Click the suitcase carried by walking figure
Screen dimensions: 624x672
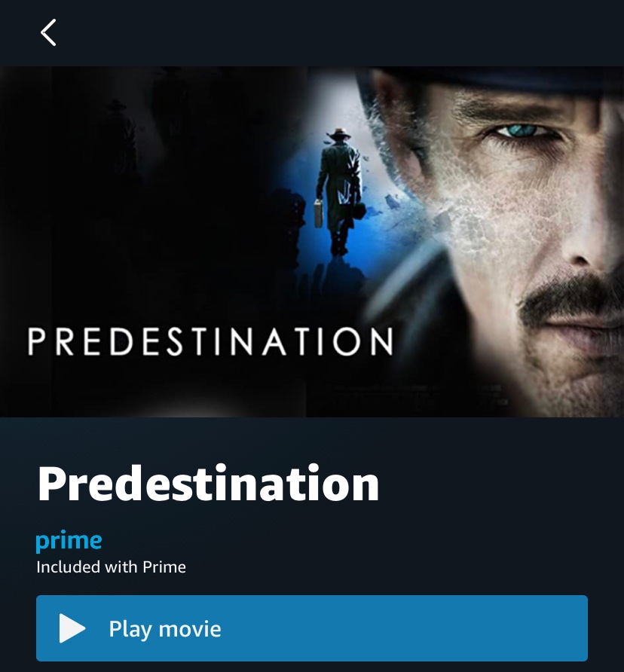319,212
